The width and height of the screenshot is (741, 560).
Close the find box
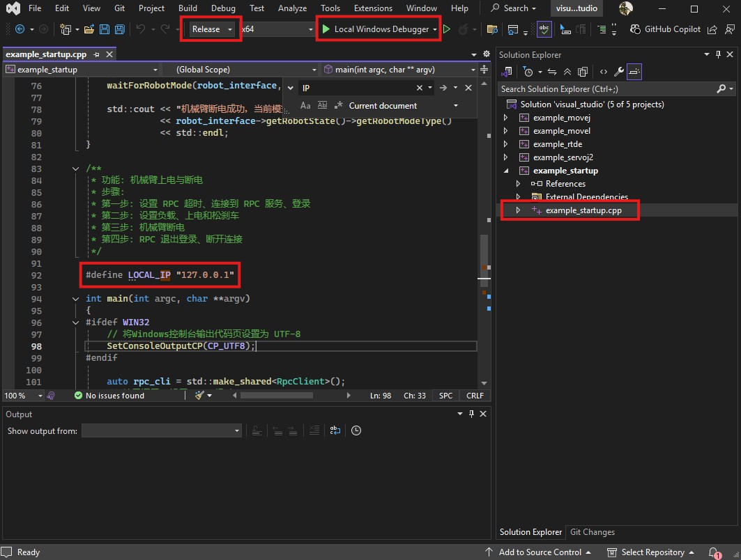[468, 88]
